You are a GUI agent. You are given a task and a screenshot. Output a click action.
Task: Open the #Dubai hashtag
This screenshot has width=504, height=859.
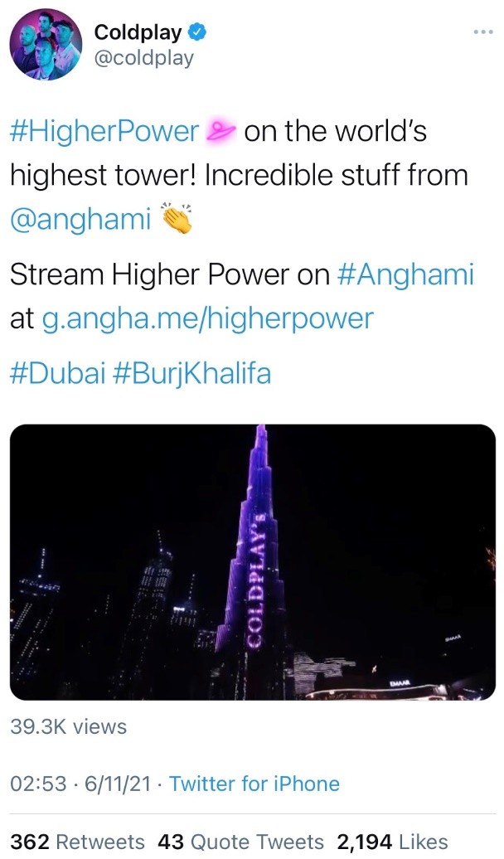(57, 374)
